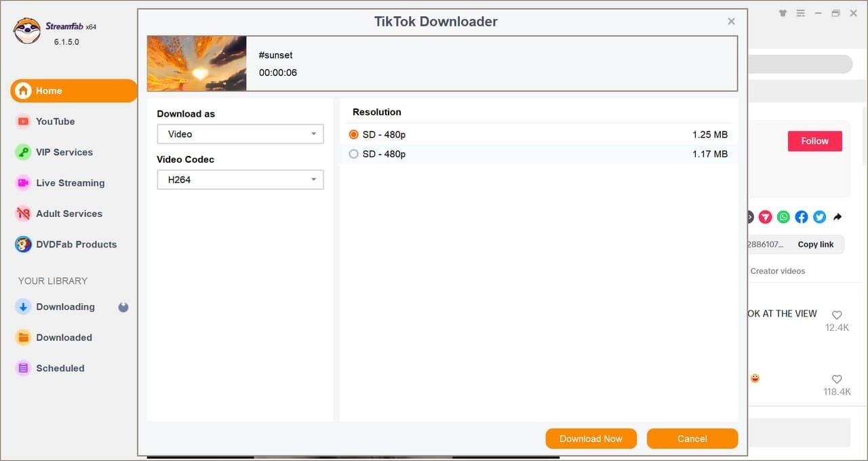Click the YOUR LIBRARY heading
868x461 pixels.
tap(53, 281)
